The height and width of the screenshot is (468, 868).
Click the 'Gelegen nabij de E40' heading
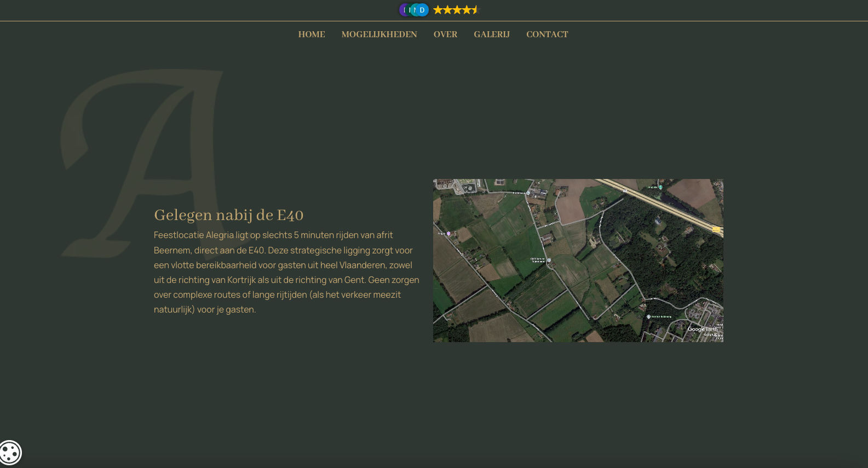click(x=229, y=215)
